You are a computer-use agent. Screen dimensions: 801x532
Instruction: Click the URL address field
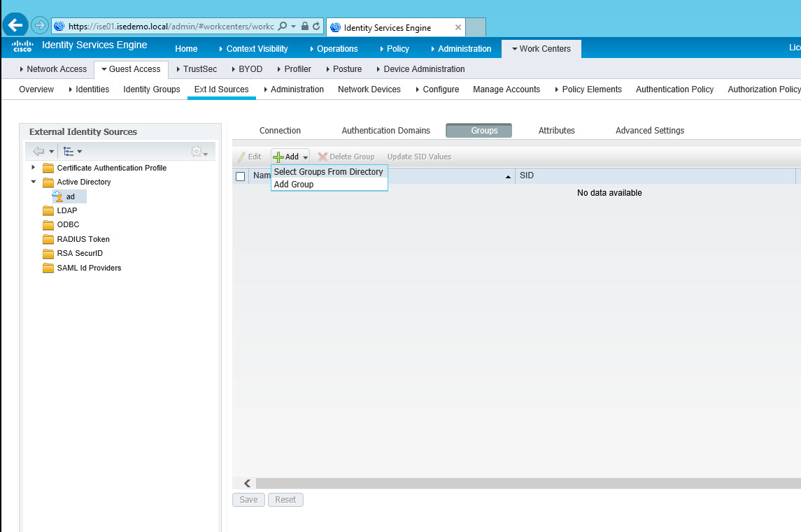coord(171,26)
